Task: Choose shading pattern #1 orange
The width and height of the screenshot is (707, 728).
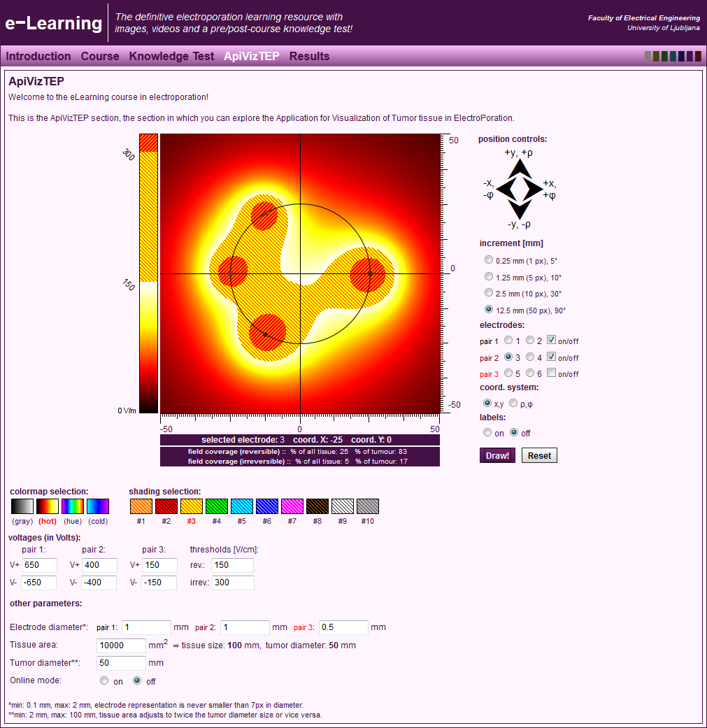Action: point(141,506)
